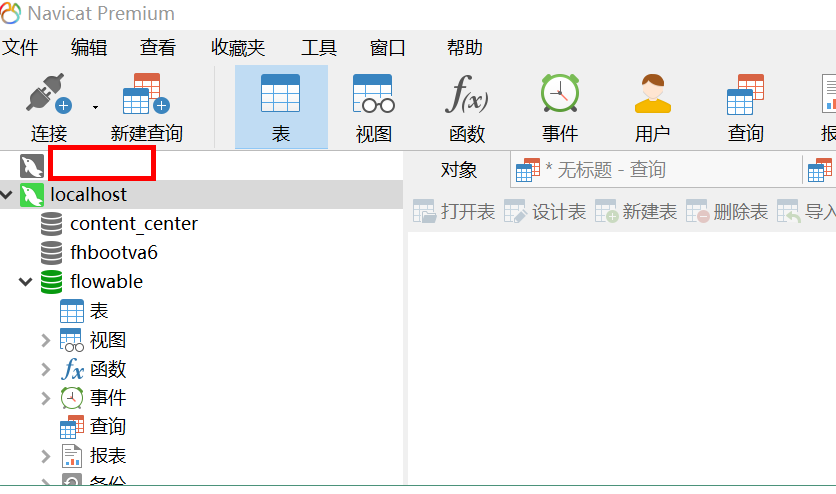Open the Window (窗口) menu
Image resolution: width=836 pixels, height=494 pixels.
(x=388, y=47)
